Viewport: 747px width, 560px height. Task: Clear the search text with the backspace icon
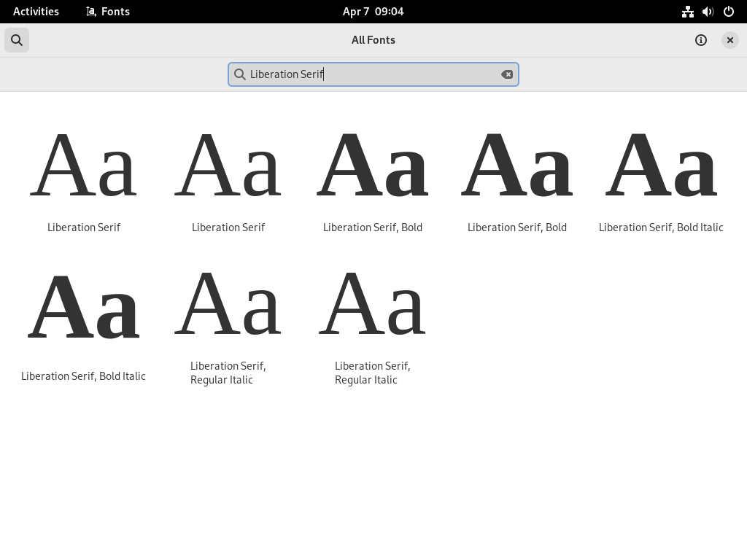coord(507,74)
